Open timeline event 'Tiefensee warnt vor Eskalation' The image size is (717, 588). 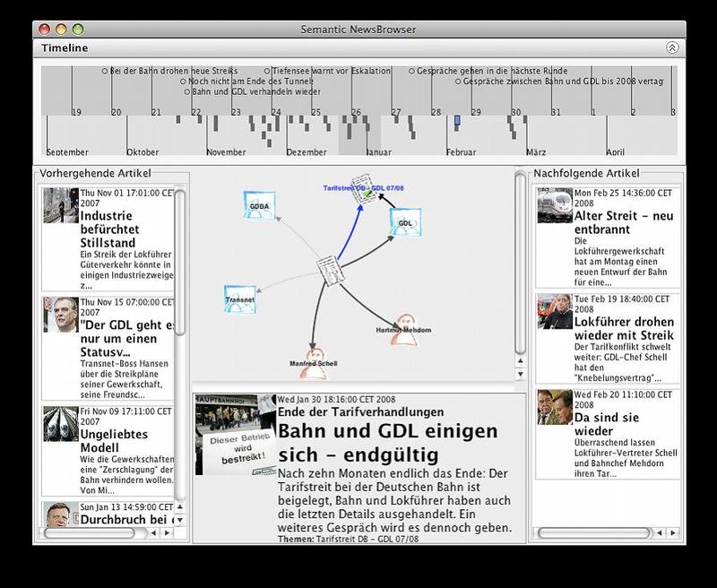click(327, 71)
